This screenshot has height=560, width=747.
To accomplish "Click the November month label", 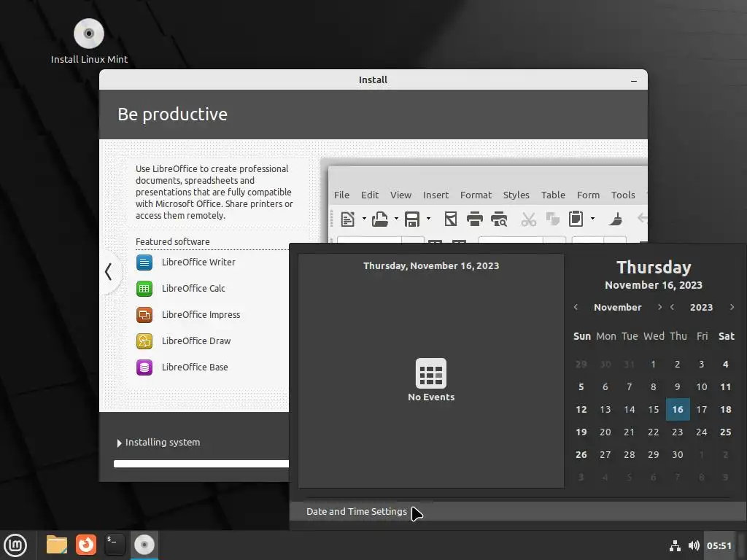I will point(617,307).
